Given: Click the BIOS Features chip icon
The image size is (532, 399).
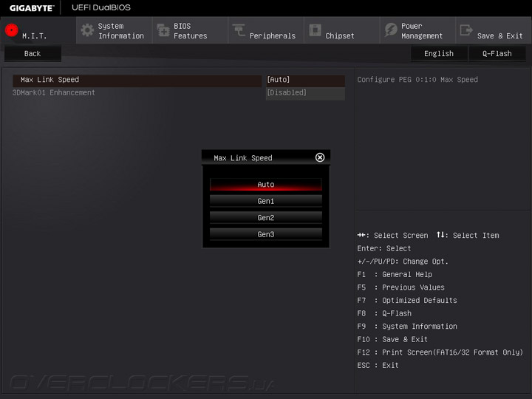Looking at the screenshot, I should coord(163,30).
